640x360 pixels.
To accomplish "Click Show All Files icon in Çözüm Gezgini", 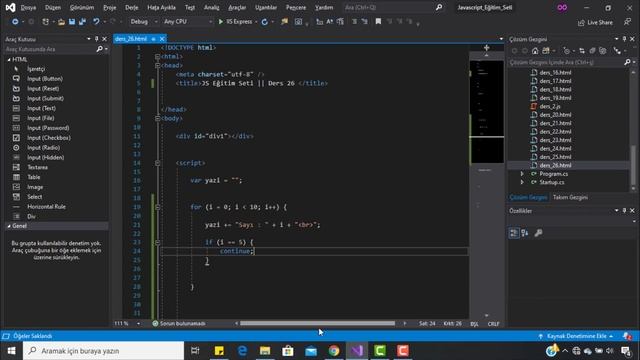I will pyautogui.click(x=602, y=51).
